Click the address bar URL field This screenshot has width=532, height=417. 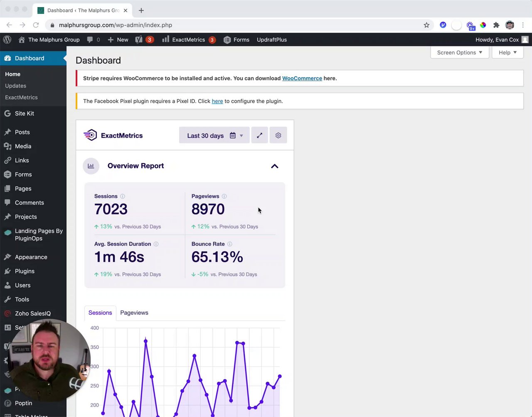(239, 25)
